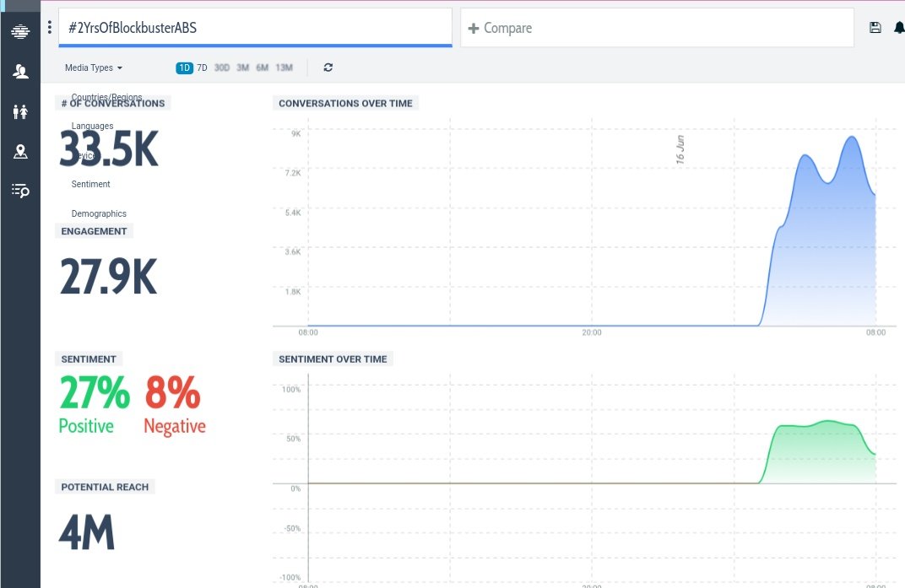905x588 pixels.
Task: Select the 6M time range
Action: [262, 67]
